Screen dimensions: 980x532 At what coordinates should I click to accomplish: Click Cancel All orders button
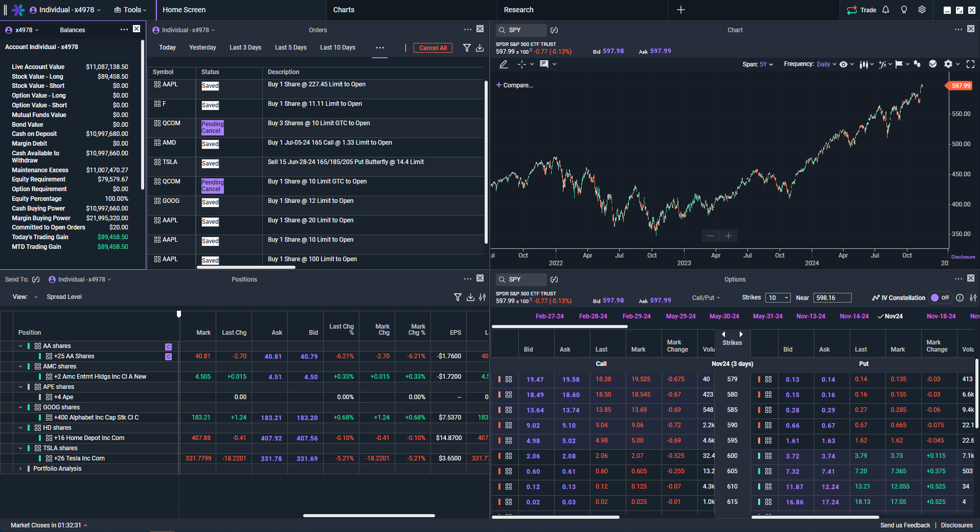tap(433, 48)
